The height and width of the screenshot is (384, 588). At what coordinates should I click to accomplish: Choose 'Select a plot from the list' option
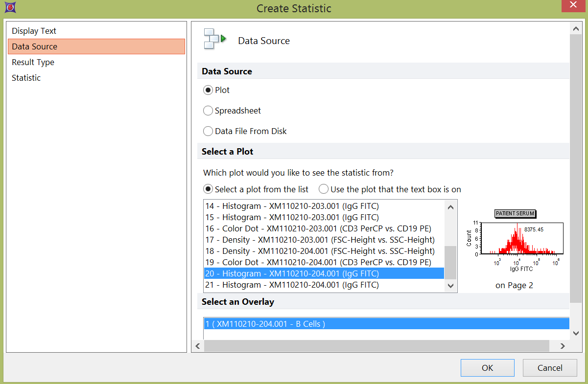(208, 189)
